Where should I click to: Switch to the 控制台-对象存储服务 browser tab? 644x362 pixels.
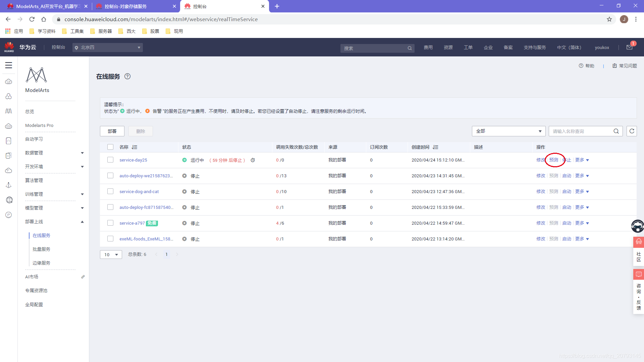[136, 6]
